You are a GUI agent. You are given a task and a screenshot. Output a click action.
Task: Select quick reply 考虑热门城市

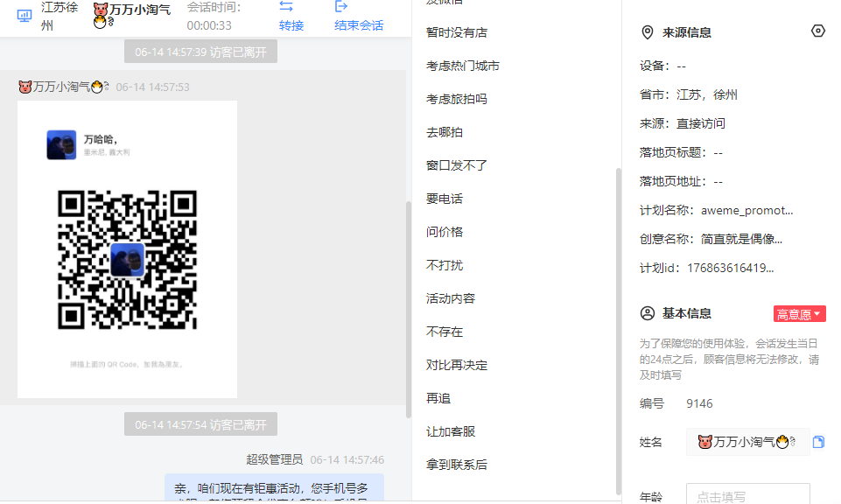tap(462, 66)
